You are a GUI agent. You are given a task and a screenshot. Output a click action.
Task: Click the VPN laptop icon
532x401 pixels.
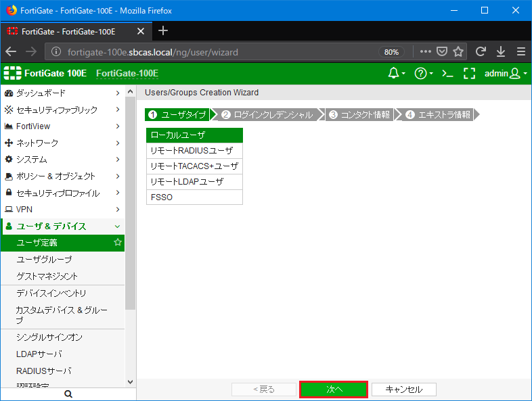(9, 209)
